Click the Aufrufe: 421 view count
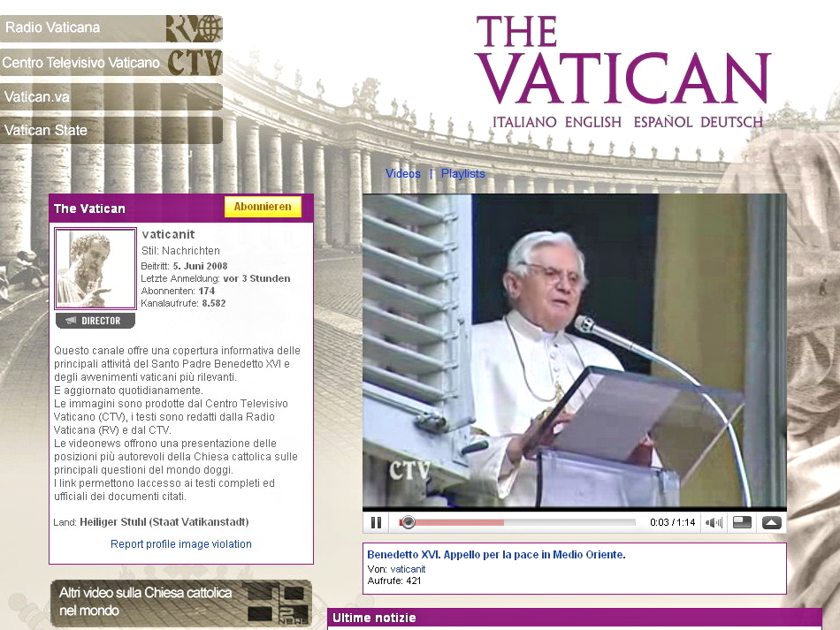 pyautogui.click(x=394, y=581)
